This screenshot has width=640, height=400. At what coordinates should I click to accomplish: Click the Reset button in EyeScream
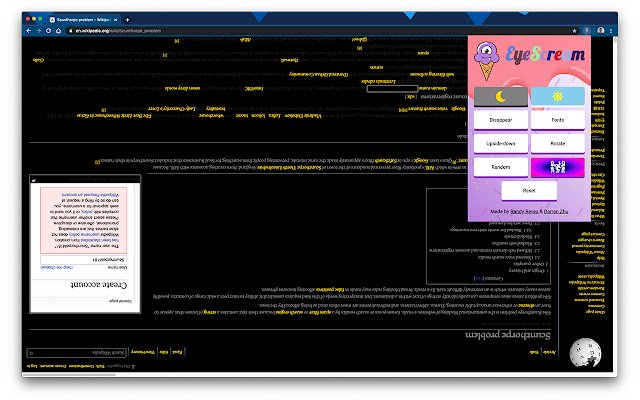point(529,191)
